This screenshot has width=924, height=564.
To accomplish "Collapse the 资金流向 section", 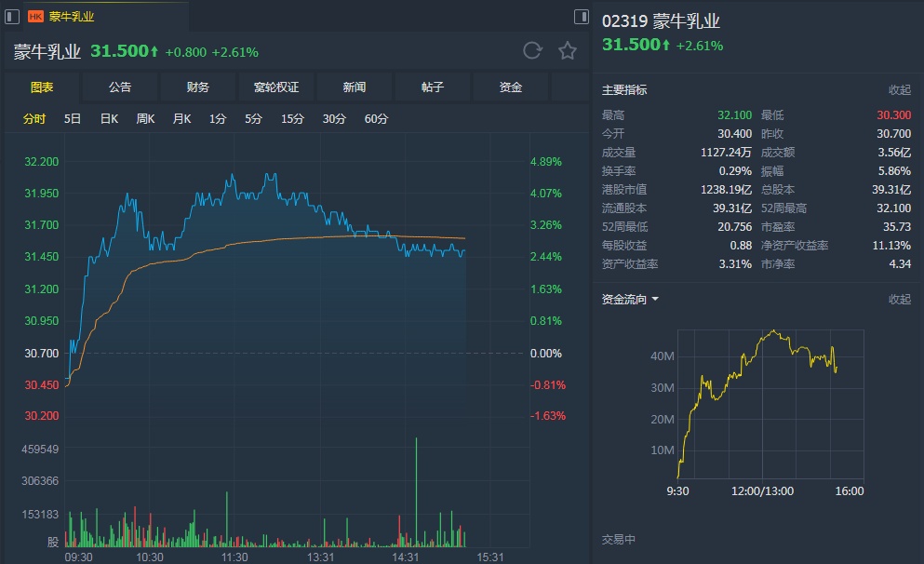I will (x=900, y=300).
